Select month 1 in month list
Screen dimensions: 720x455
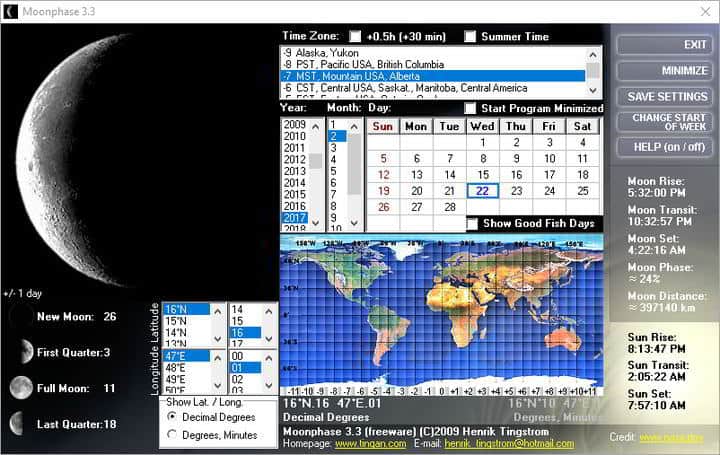tap(337, 124)
